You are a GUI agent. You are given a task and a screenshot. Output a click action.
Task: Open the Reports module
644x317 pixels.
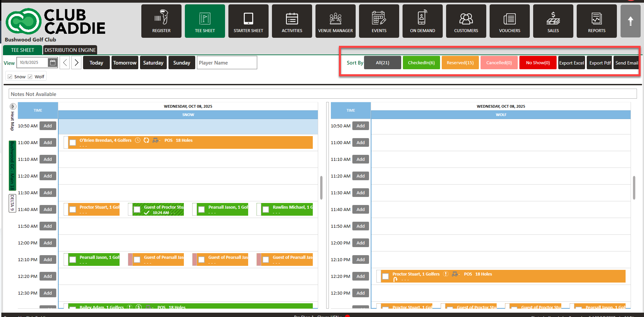pyautogui.click(x=596, y=21)
